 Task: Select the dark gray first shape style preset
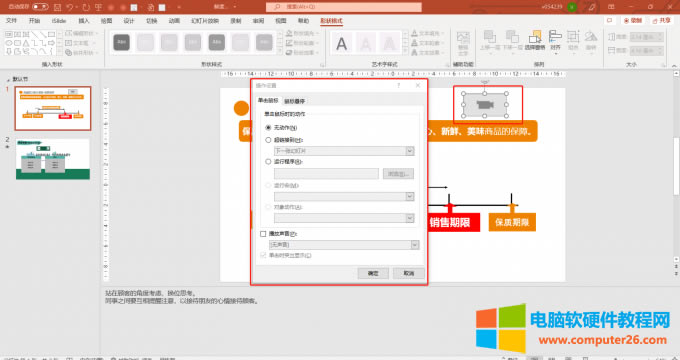pos(122,43)
